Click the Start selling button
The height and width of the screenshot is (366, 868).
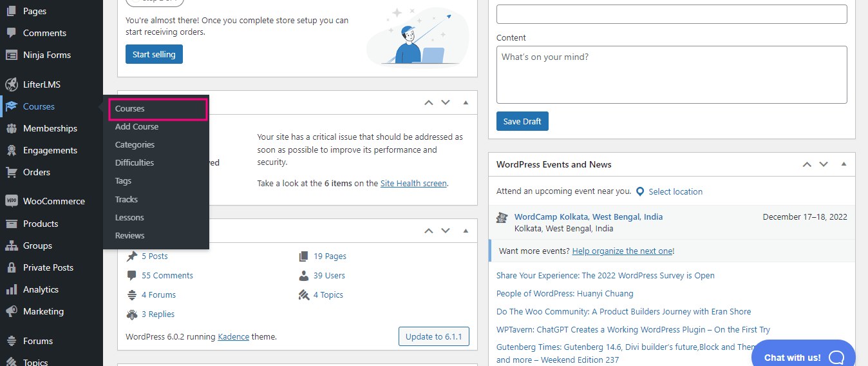pyautogui.click(x=154, y=54)
